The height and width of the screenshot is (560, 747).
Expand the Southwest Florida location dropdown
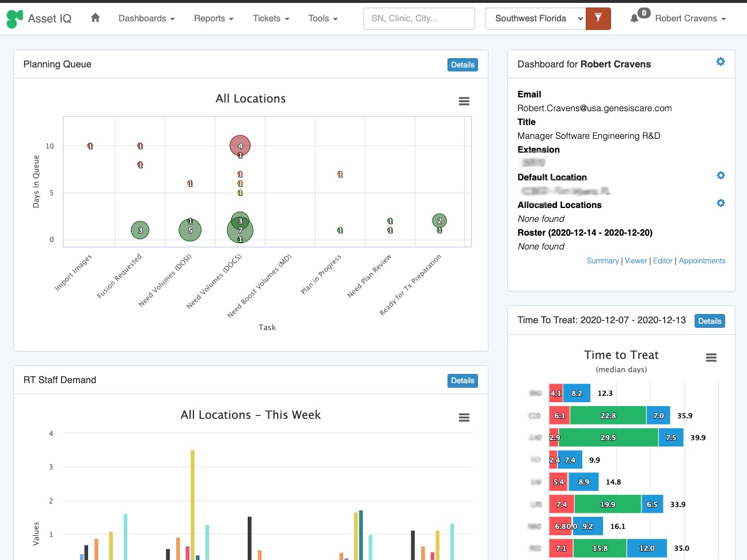tap(535, 18)
